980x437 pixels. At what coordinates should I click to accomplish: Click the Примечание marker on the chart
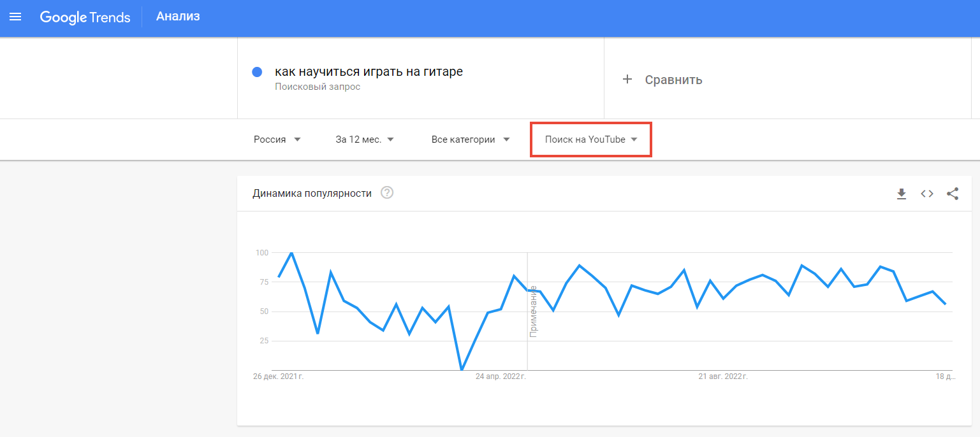pos(533,312)
